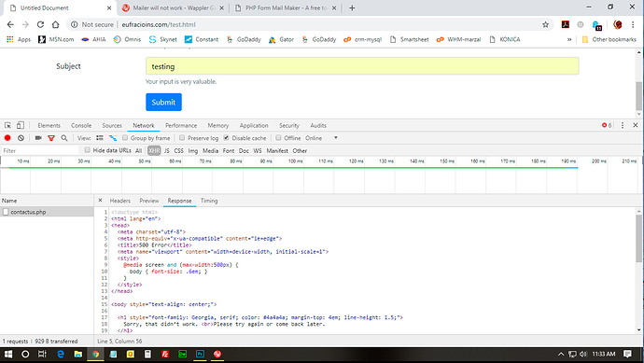
Task: Select the inspect element cursor icon
Action: click(x=7, y=125)
